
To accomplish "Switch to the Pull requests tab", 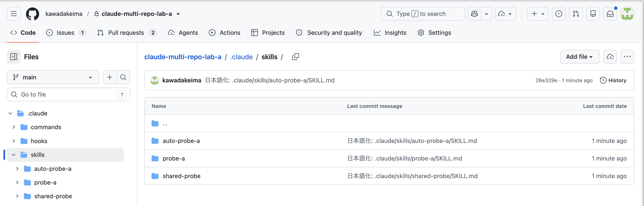I will point(127,33).
